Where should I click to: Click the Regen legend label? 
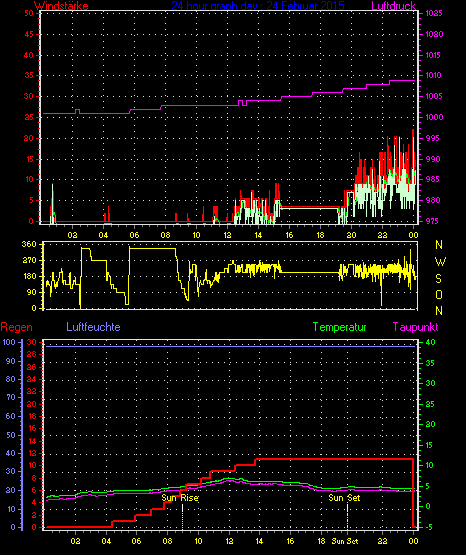(x=16, y=327)
